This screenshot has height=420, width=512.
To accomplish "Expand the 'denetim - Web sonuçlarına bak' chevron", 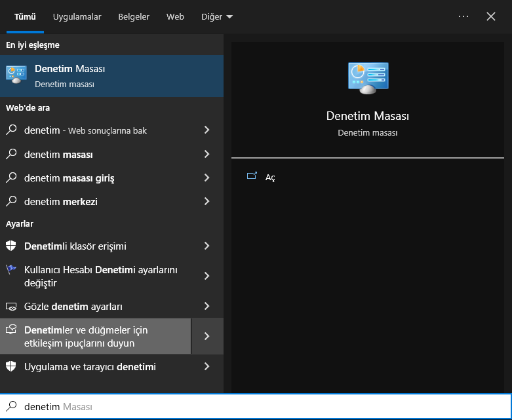I will tap(207, 130).
